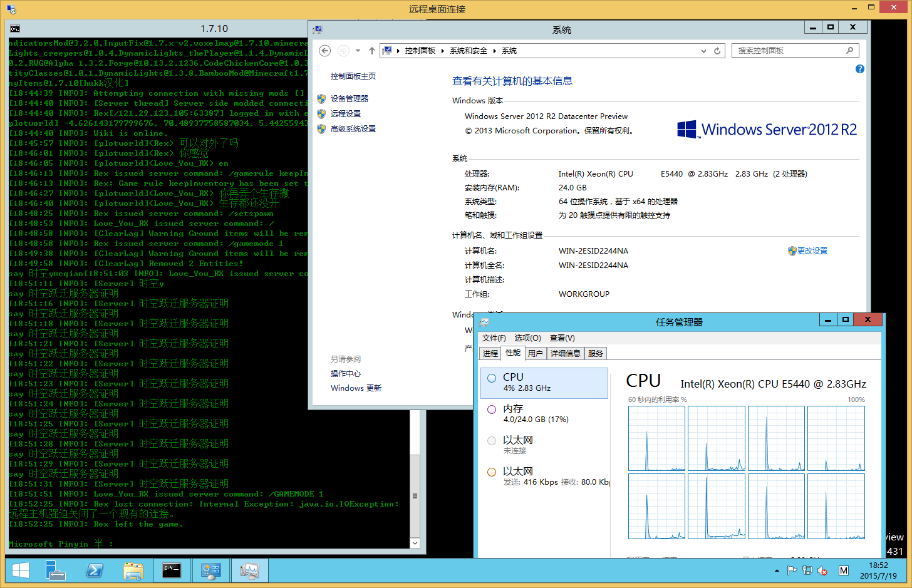The image size is (912, 588).
Task: Click the address bar computer icon
Action: tap(387, 51)
